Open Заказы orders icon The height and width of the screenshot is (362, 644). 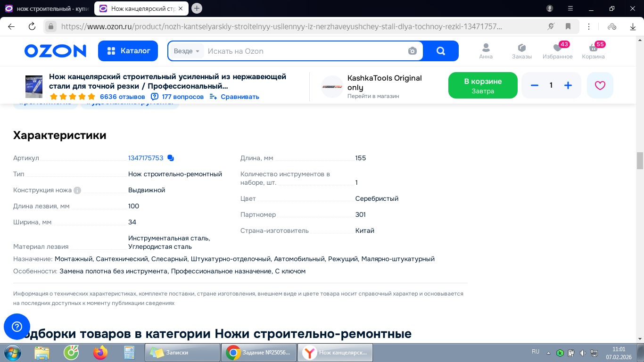[x=522, y=51]
